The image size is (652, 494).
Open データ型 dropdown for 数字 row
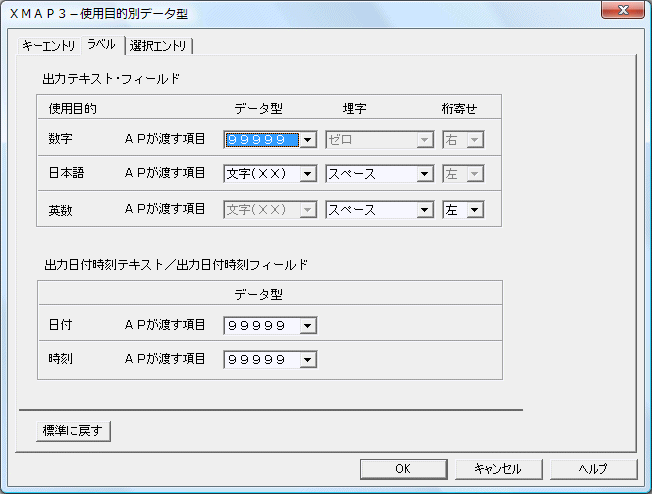coord(308,140)
